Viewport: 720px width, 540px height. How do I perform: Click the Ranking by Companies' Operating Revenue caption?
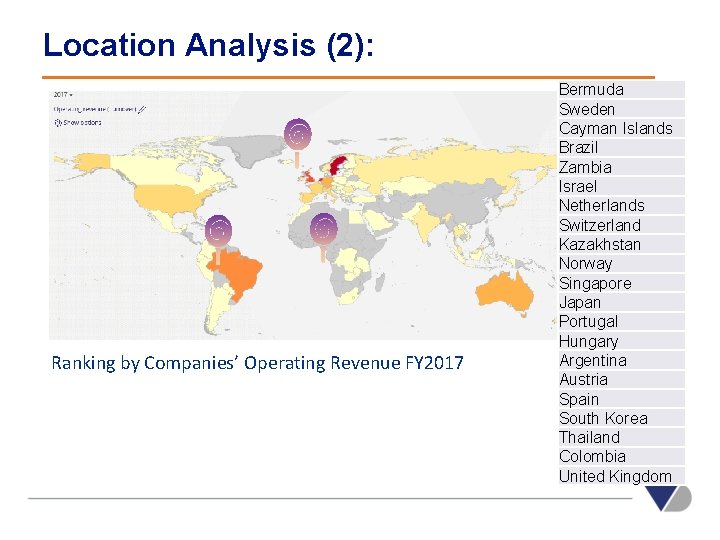coord(257,363)
